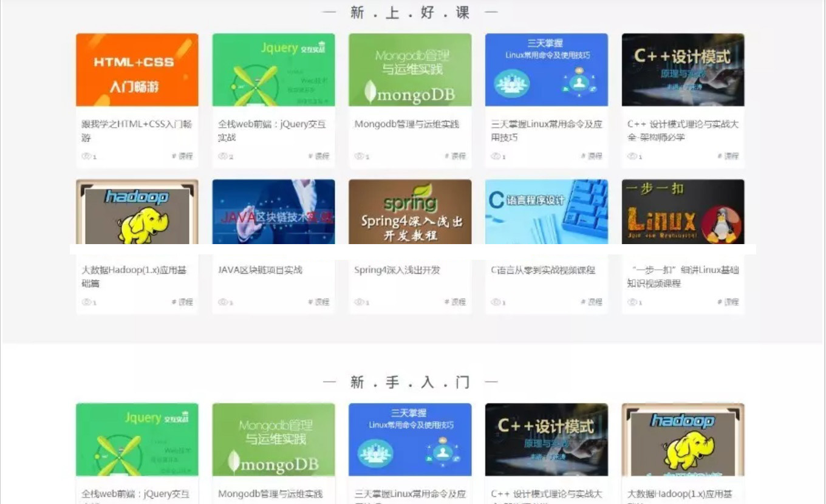Open the mongoDB thumbnail in 新手入门 section
Viewport: 826px width, 504px height.
point(273,439)
